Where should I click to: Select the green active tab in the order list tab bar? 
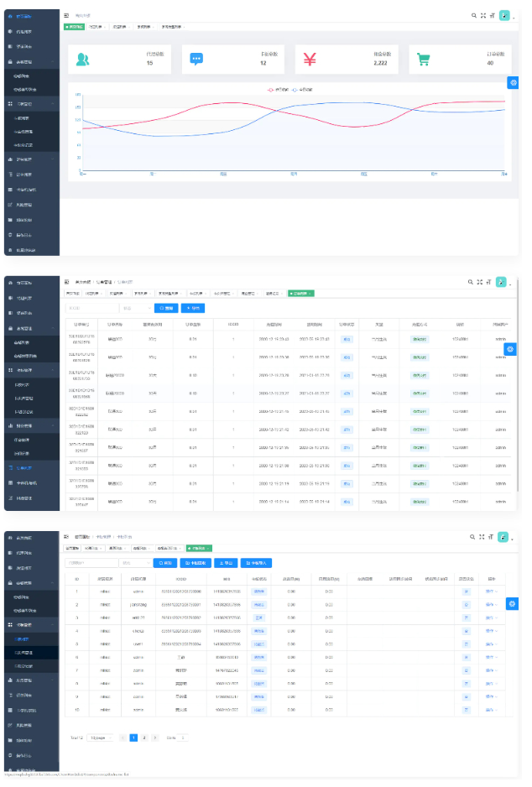tap(300, 294)
